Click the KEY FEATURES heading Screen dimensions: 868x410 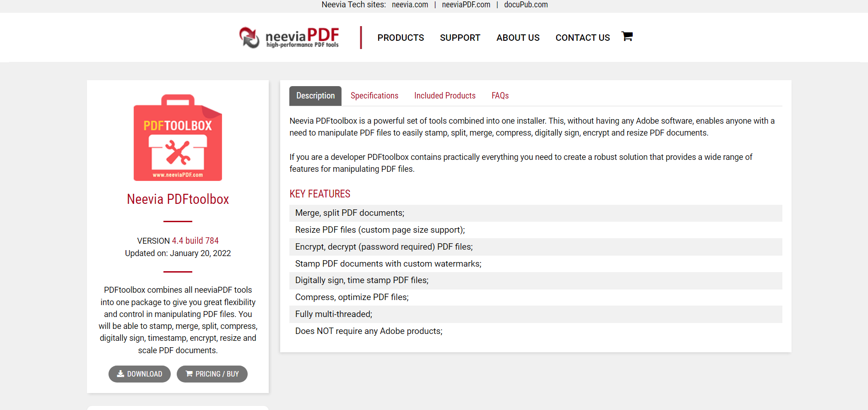320,194
